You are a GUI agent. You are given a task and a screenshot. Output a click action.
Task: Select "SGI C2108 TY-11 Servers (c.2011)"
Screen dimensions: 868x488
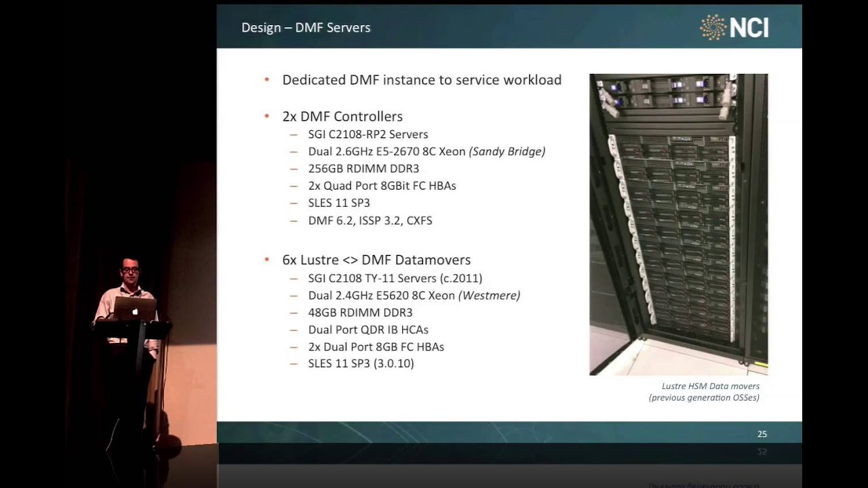coord(395,278)
